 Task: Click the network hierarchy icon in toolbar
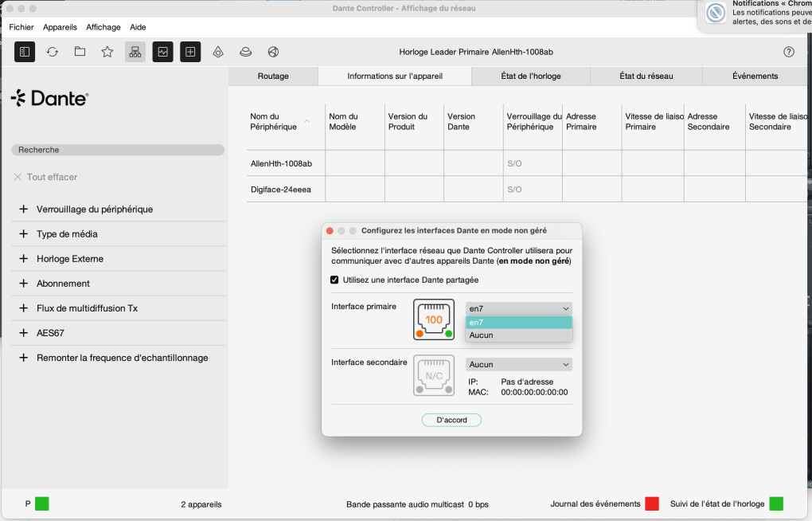point(135,52)
